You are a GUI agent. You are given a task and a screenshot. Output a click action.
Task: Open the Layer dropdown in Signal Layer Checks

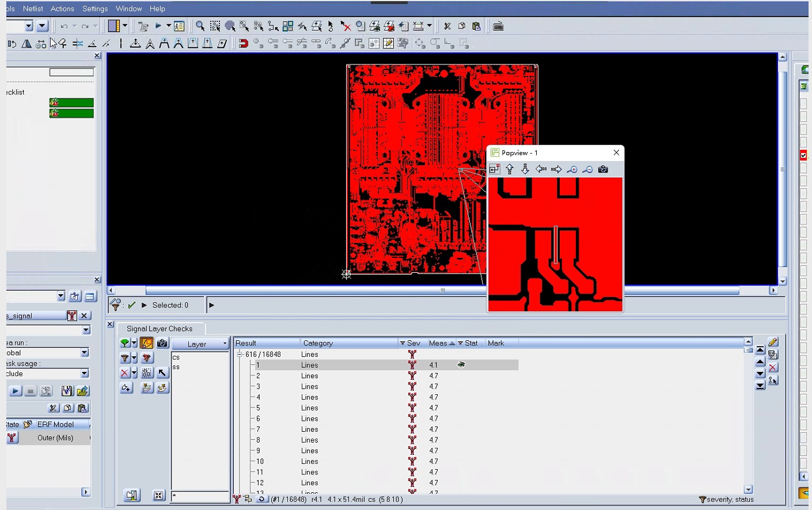[x=200, y=344]
